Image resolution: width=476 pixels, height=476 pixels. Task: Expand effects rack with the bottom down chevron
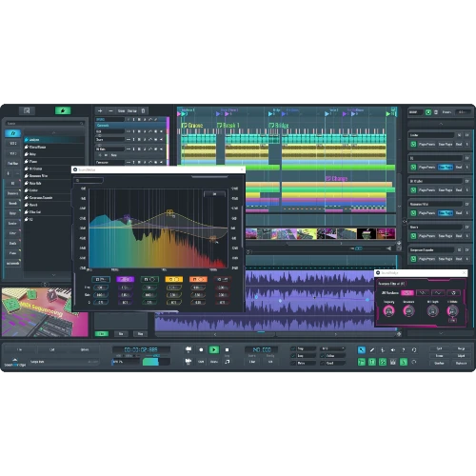pos(441,333)
